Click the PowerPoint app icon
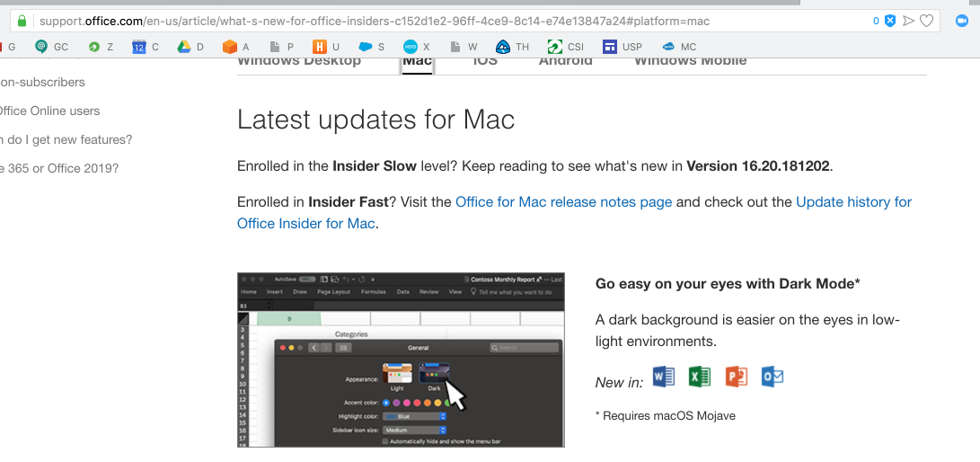The width and height of the screenshot is (980, 462). (x=737, y=377)
